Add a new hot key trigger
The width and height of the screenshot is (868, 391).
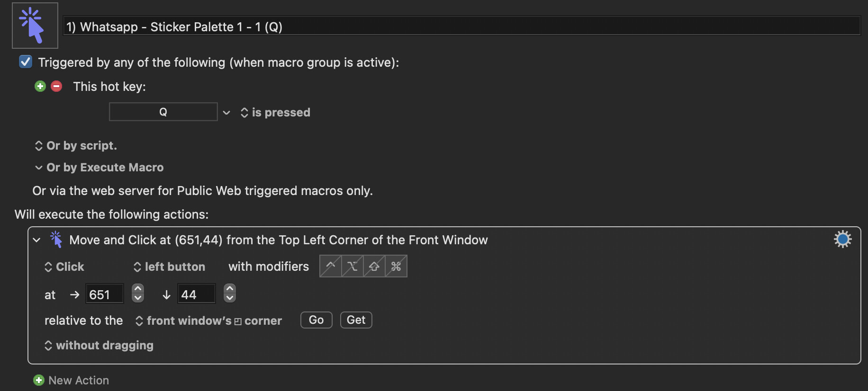coord(40,86)
